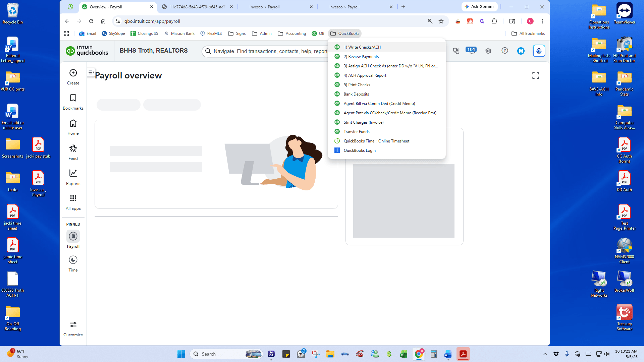Open the All Bookmarks folder

[528, 34]
